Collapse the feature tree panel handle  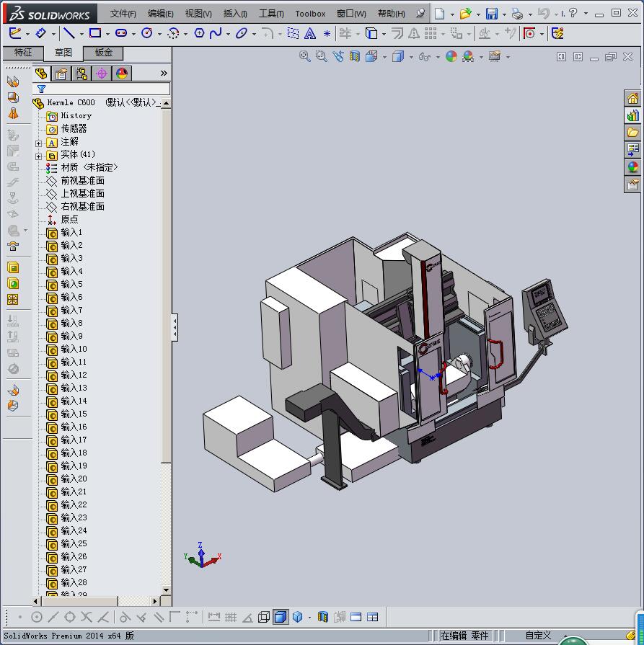[x=175, y=328]
